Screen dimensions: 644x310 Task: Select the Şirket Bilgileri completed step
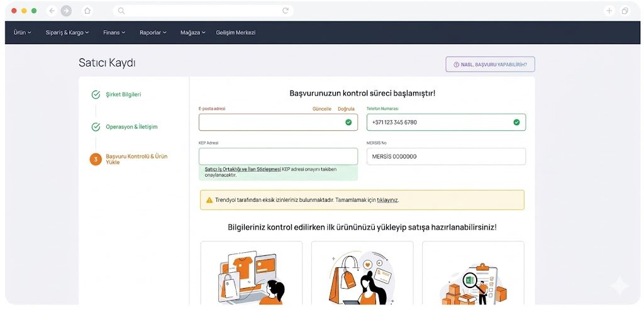click(x=123, y=94)
